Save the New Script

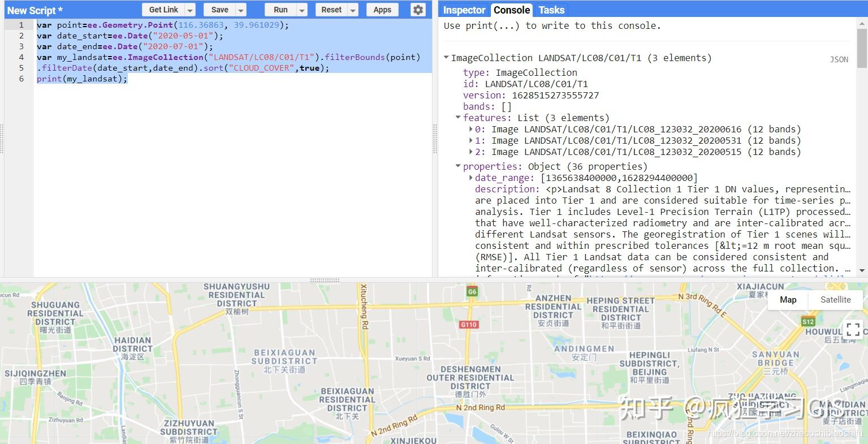pyautogui.click(x=220, y=9)
